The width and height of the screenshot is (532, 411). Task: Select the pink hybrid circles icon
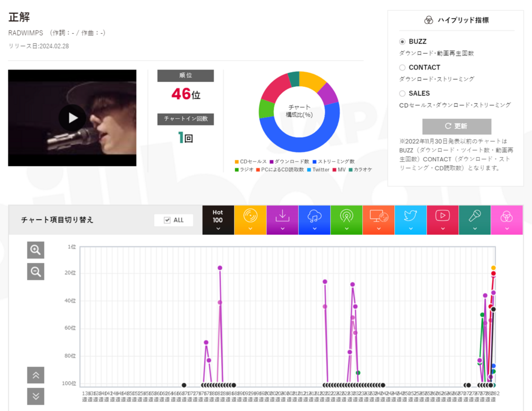tap(507, 216)
